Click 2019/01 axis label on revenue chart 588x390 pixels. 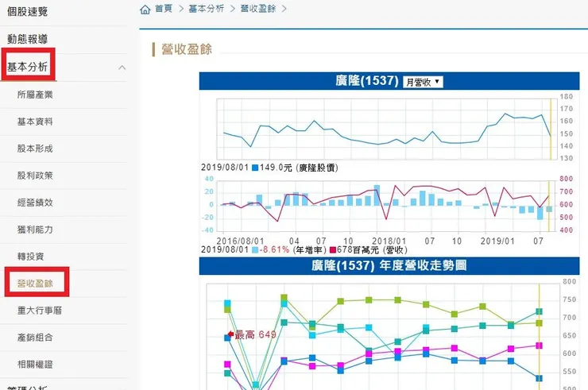[497, 241]
